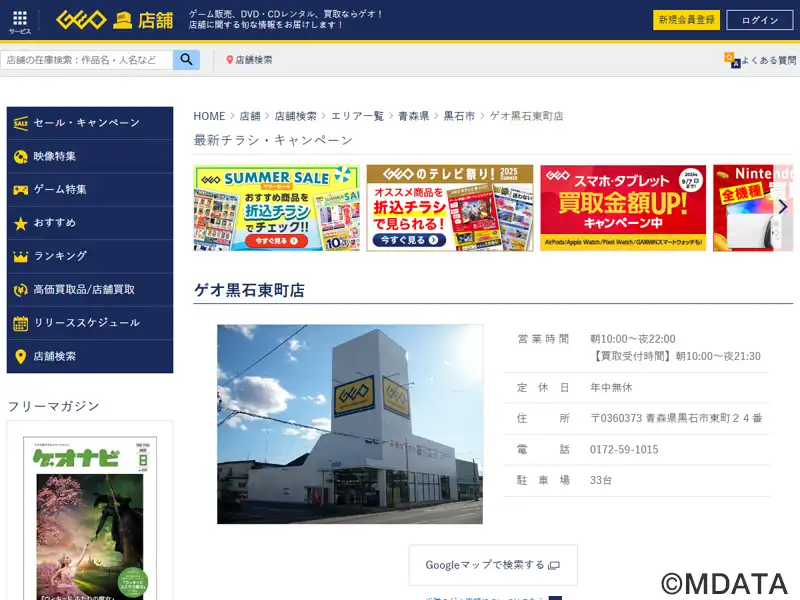Click the 新規会員登録 button

click(686, 20)
